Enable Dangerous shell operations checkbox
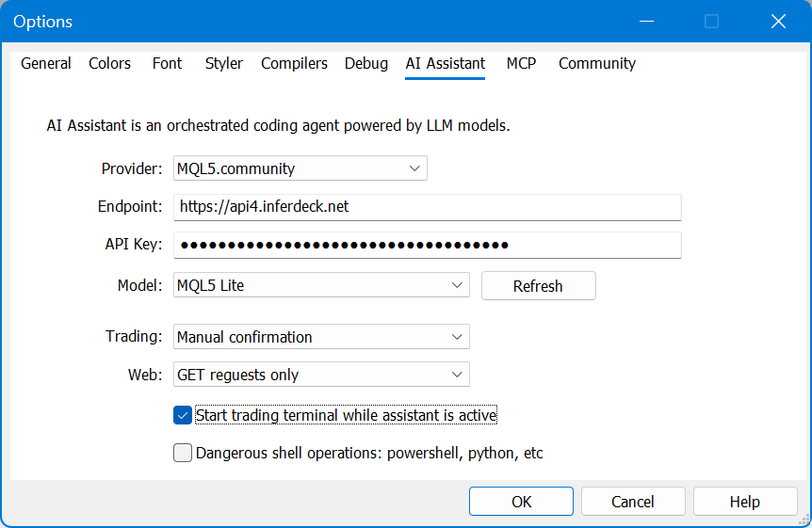The image size is (812, 528). (183, 453)
